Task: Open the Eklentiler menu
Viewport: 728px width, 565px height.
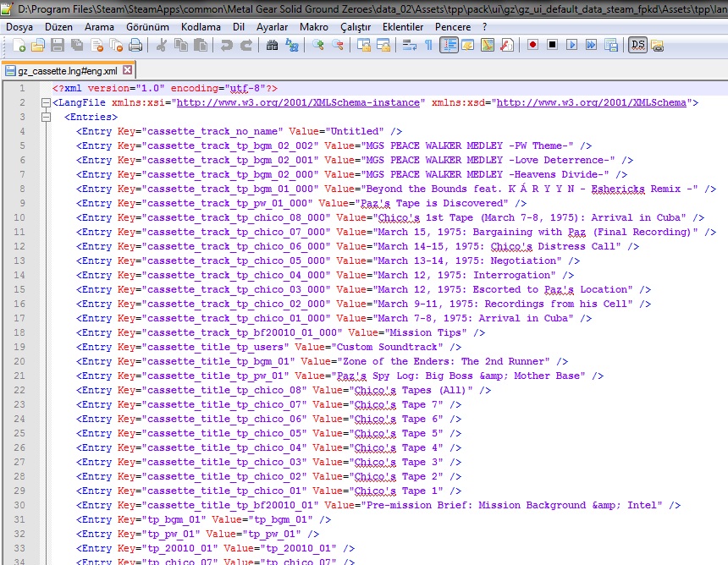Action: pyautogui.click(x=403, y=27)
